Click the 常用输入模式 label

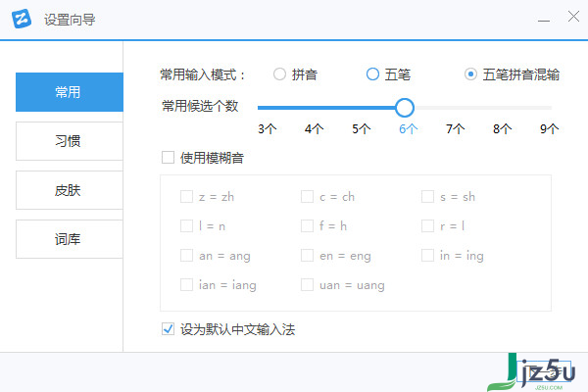tap(203, 74)
